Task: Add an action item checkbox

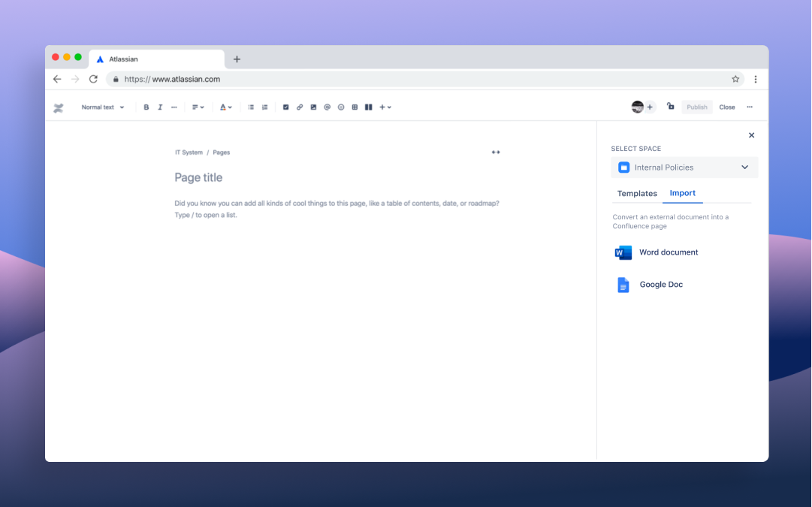Action: tap(285, 107)
